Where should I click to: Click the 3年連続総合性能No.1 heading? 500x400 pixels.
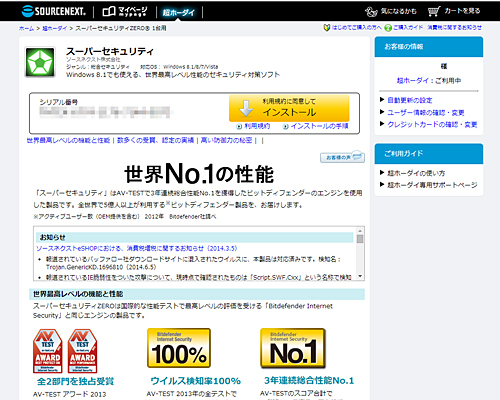click(309, 380)
